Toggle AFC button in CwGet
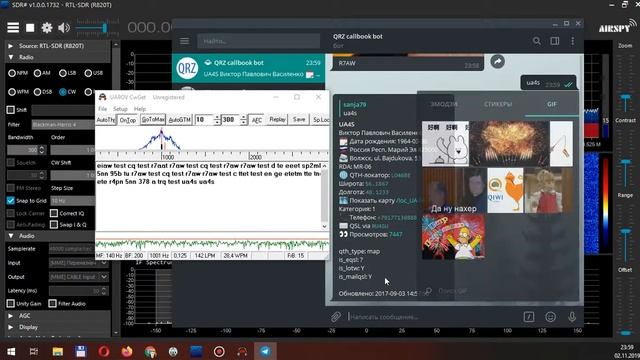The image size is (640, 360). tap(256, 120)
